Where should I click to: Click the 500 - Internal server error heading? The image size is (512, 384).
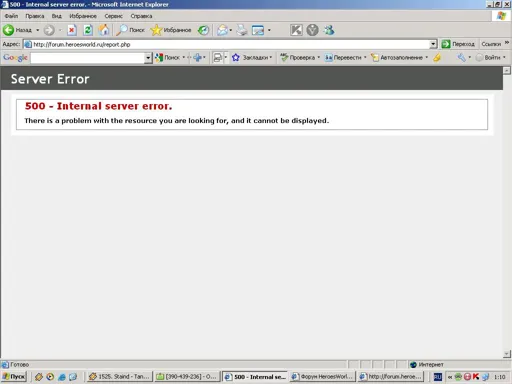(98, 106)
